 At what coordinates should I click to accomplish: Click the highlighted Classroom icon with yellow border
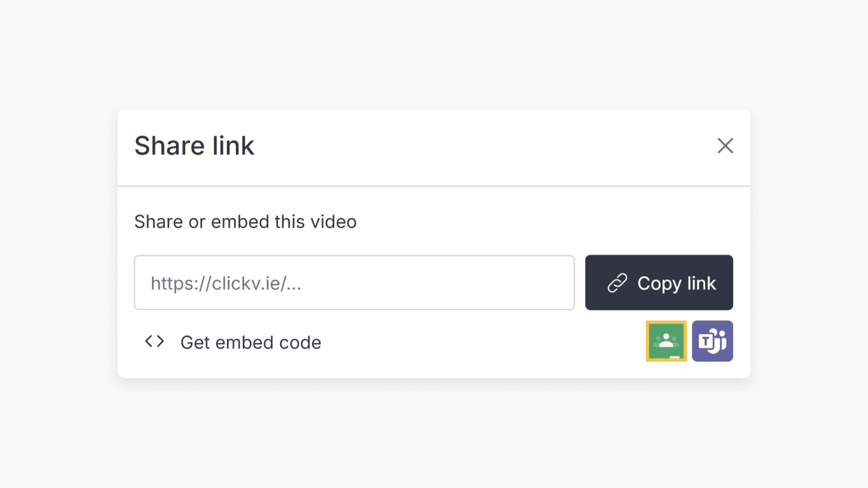666,341
